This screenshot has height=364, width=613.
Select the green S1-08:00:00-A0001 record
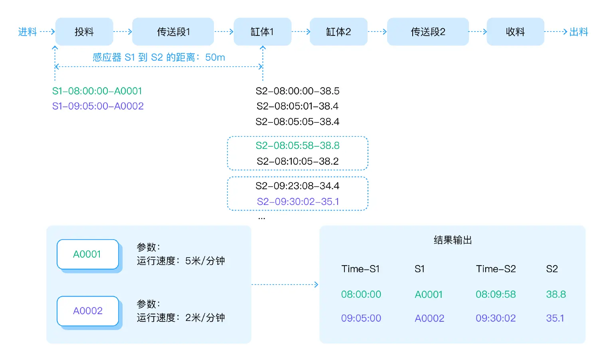tap(97, 91)
